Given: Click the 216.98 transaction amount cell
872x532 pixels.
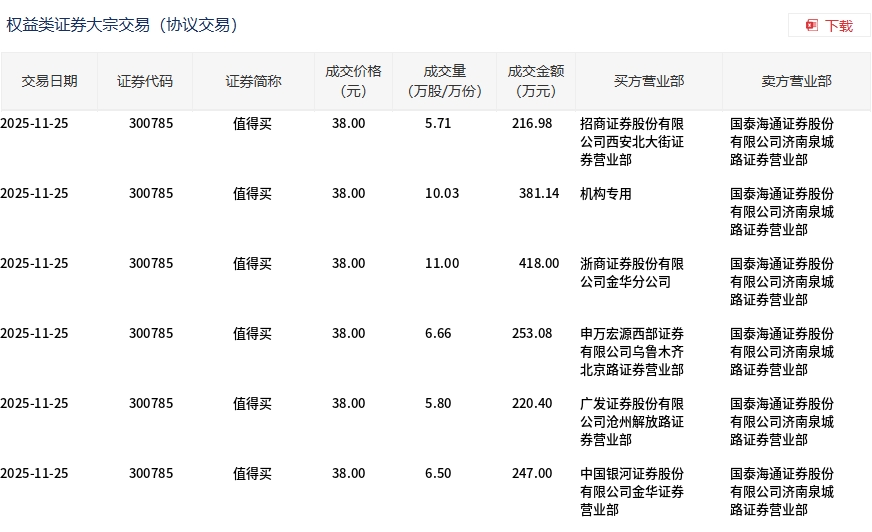Looking at the screenshot, I should click(531, 124).
